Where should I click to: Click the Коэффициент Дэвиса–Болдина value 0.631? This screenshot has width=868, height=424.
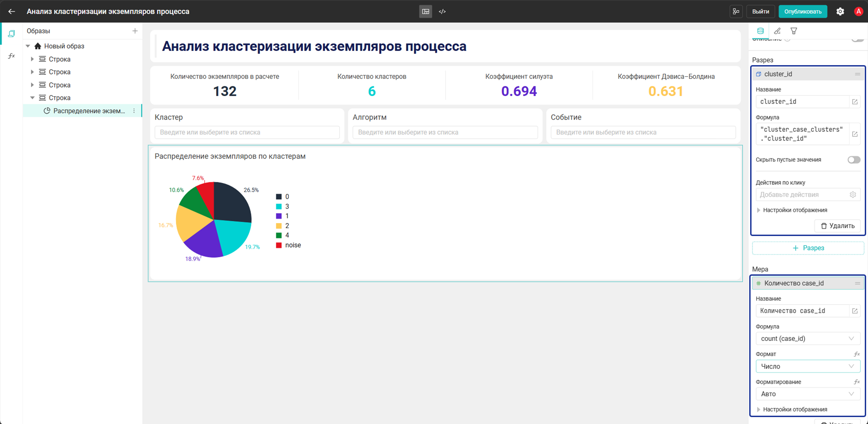click(x=666, y=91)
